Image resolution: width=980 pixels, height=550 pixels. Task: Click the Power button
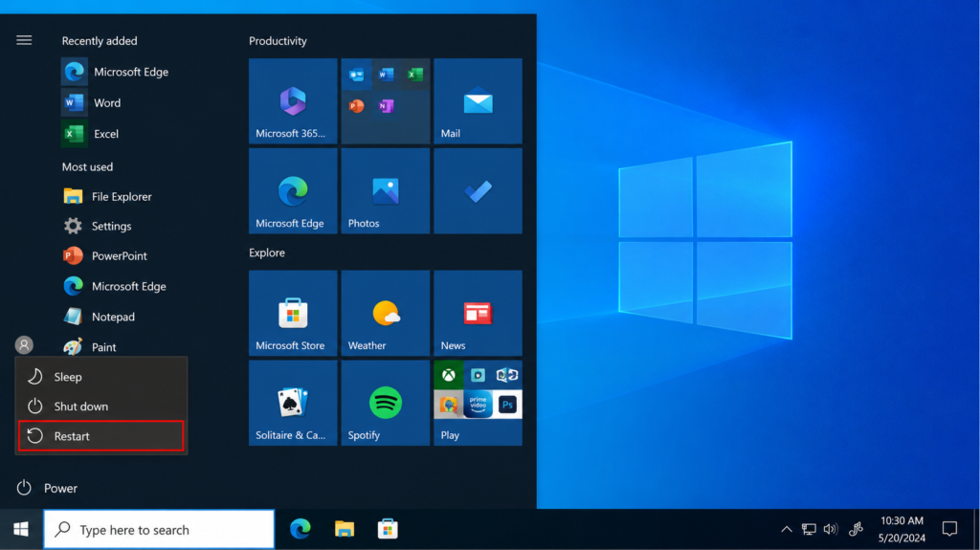[x=48, y=488]
